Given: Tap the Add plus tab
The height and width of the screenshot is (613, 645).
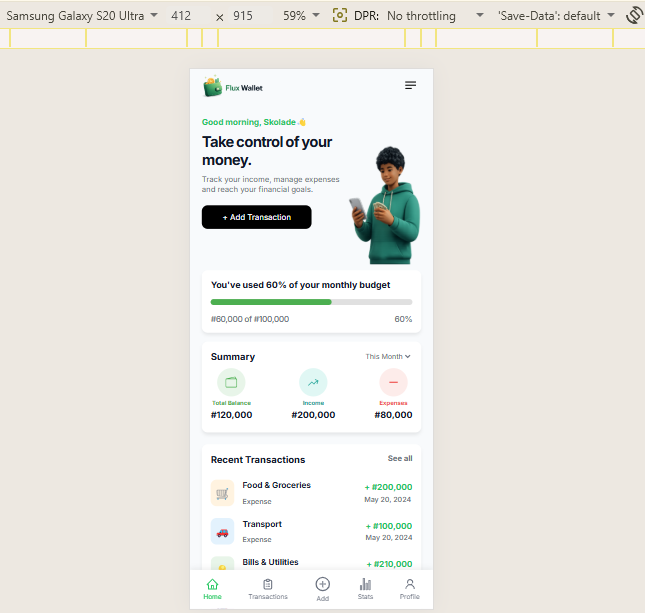Looking at the screenshot, I should click(x=322, y=589).
